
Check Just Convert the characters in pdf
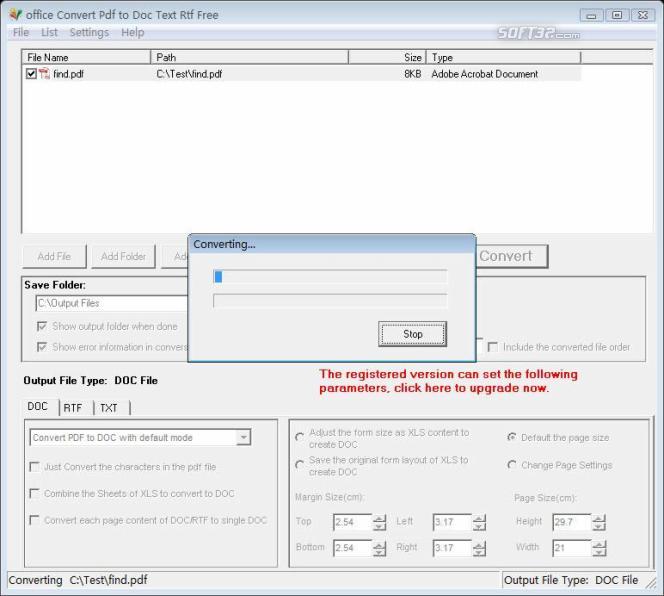[x=34, y=467]
